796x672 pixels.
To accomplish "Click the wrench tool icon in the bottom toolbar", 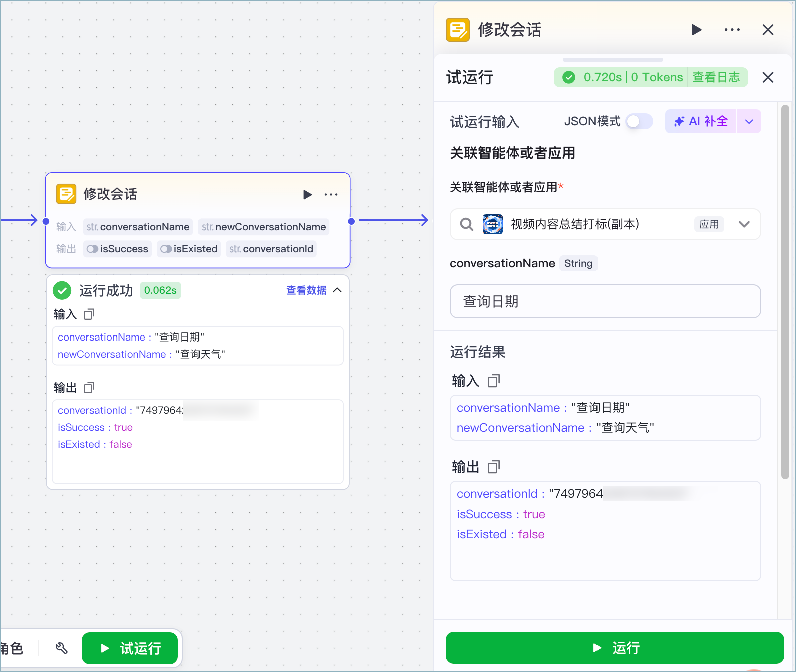I will click(61, 648).
